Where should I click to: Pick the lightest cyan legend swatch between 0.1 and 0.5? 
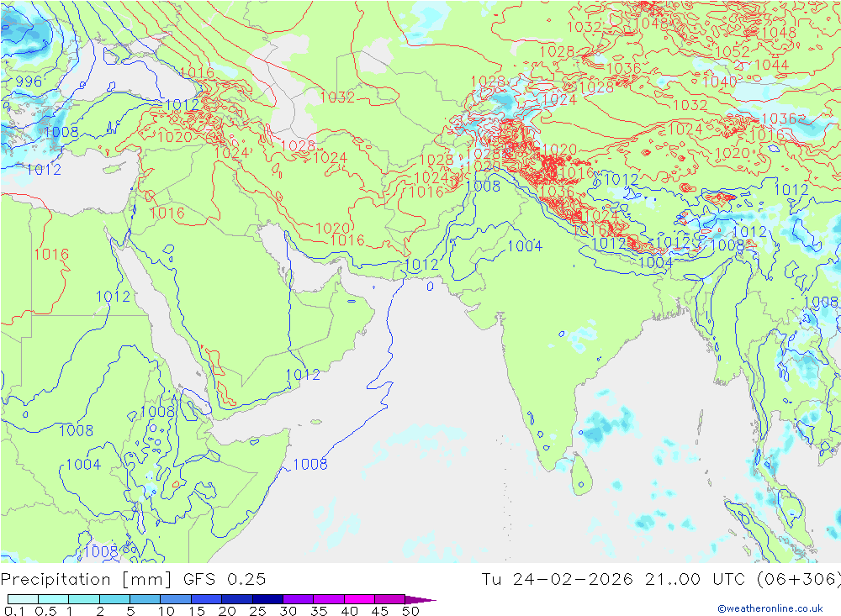click(23, 599)
